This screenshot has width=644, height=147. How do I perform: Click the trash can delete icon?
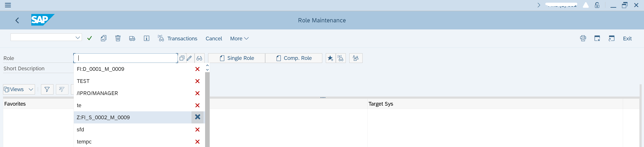pos(118,38)
